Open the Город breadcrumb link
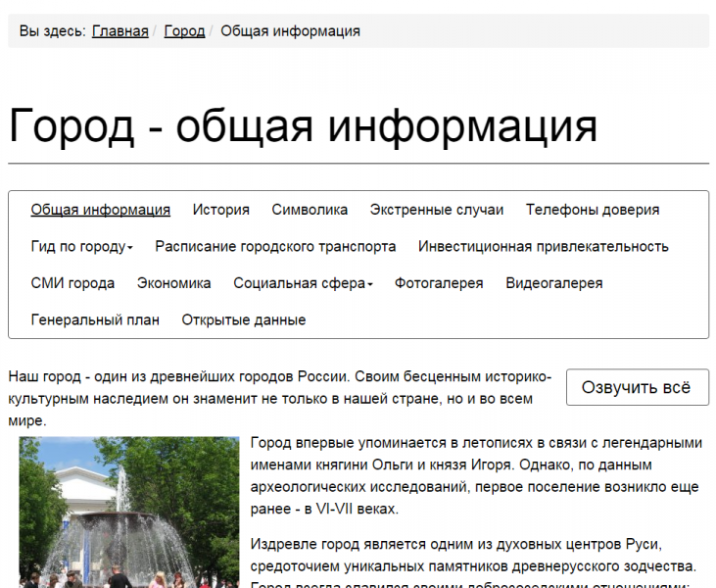 [x=184, y=31]
